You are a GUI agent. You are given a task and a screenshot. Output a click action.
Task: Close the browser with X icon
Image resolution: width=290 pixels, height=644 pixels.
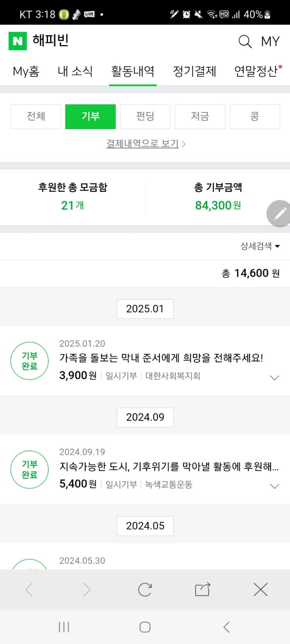pos(260,589)
